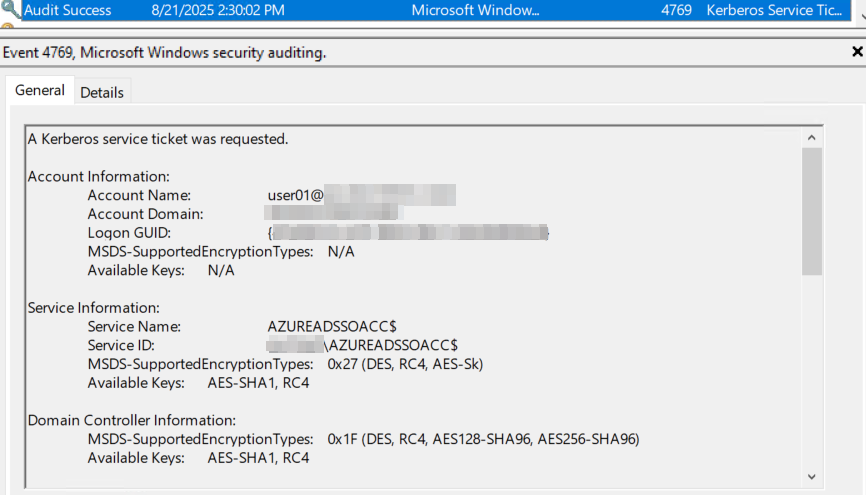Select the General tab
Viewport: 866px width, 495px height.
(40, 90)
